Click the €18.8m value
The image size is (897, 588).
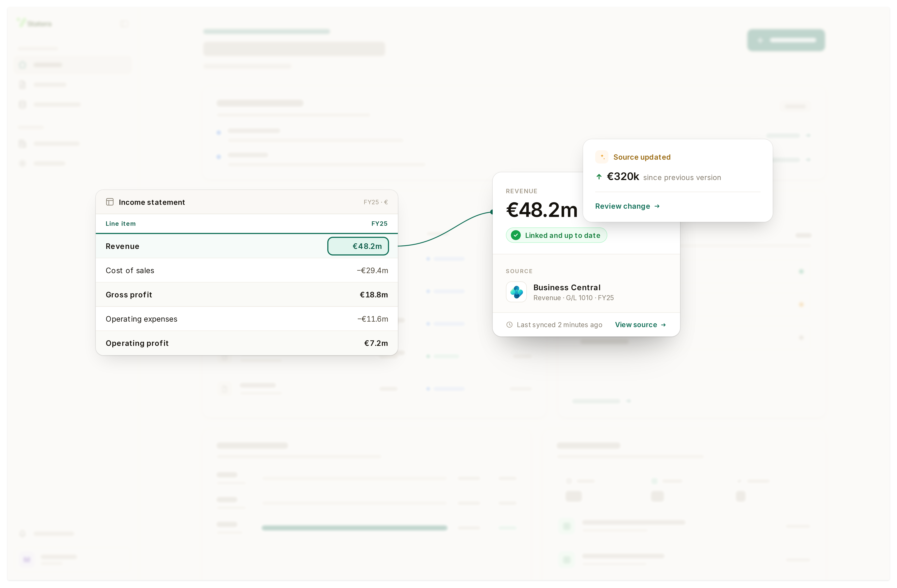374,295
